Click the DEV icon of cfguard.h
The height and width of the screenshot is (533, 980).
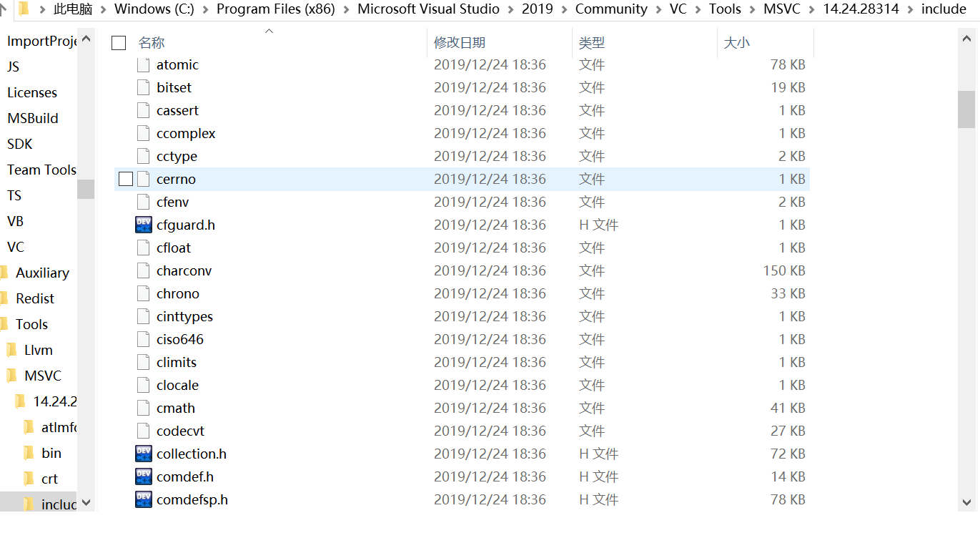tap(144, 225)
